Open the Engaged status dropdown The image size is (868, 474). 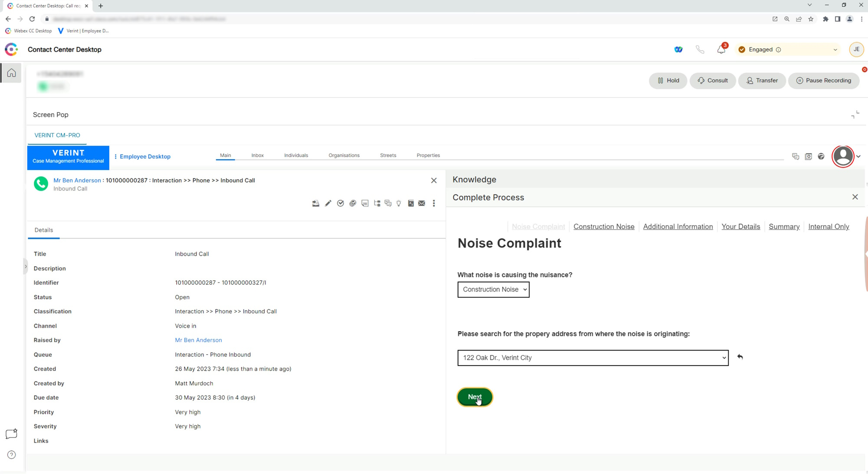pyautogui.click(x=788, y=49)
